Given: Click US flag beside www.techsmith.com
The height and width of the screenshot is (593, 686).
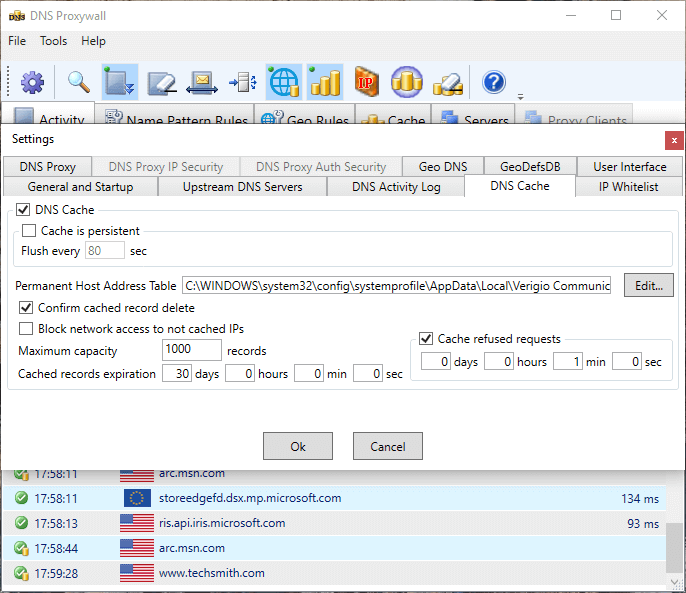Looking at the screenshot, I should 137,573.
